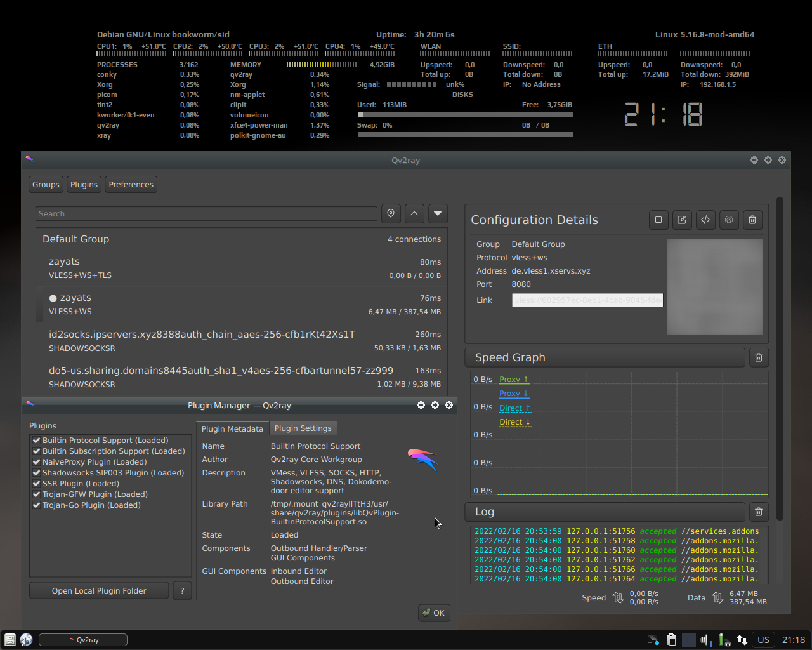Click Open Local Plugin Folder button
812x650 pixels.
pyautogui.click(x=99, y=590)
